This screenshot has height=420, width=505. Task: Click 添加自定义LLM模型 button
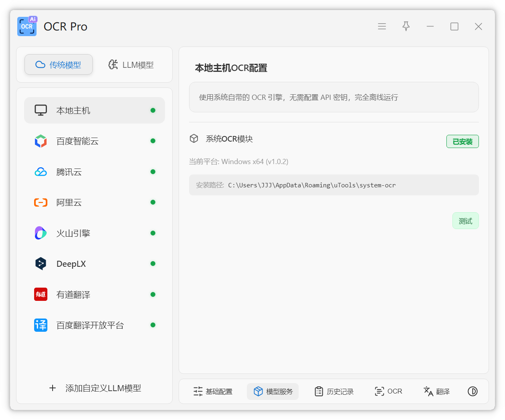(95, 388)
